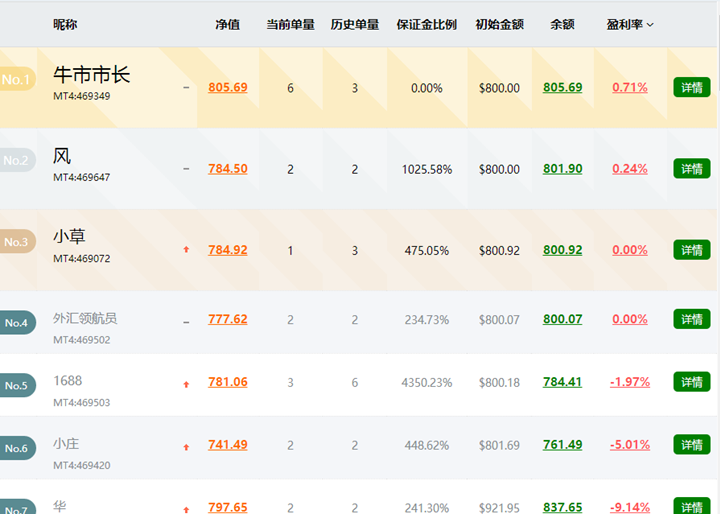Click the -1.97% profit rate link
This screenshot has height=518, width=720.
[x=629, y=382]
